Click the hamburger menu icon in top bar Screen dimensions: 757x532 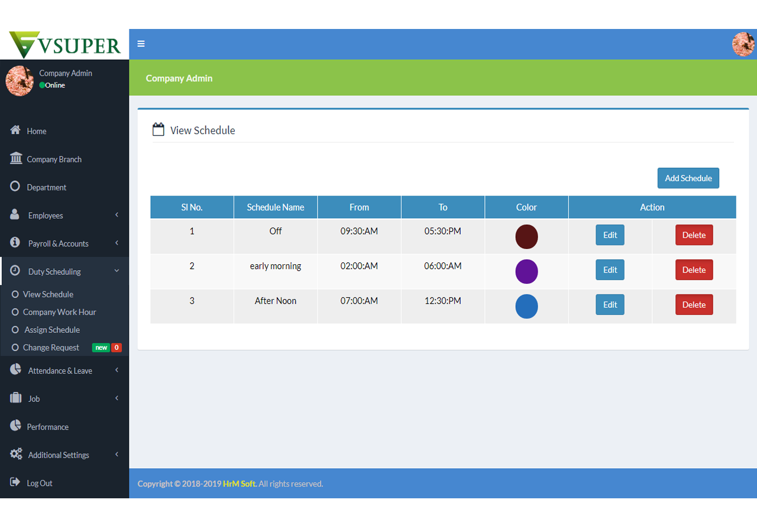coord(141,44)
